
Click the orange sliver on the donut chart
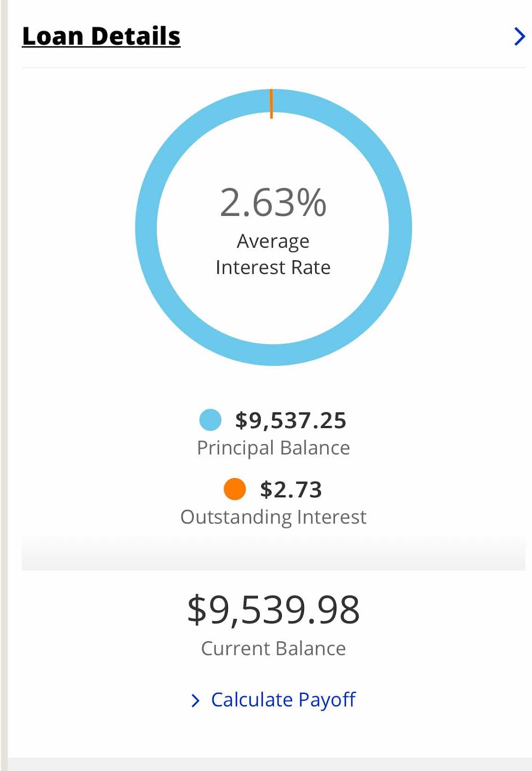point(271,103)
